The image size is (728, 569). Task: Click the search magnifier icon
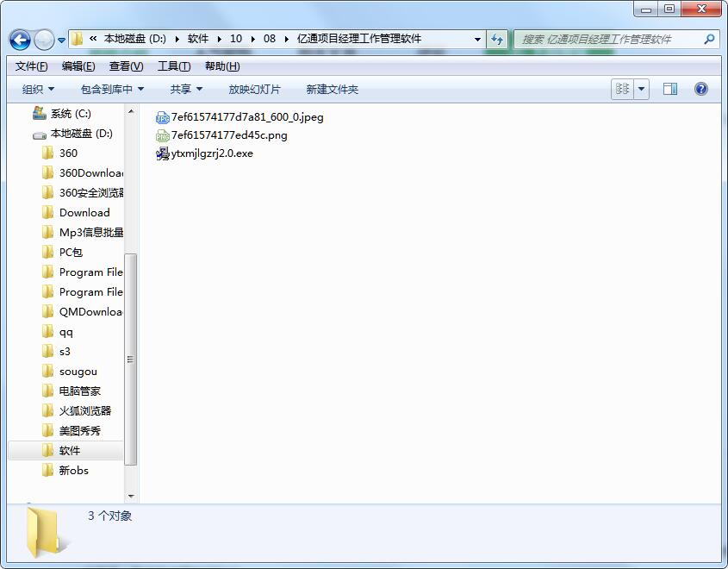pos(709,39)
